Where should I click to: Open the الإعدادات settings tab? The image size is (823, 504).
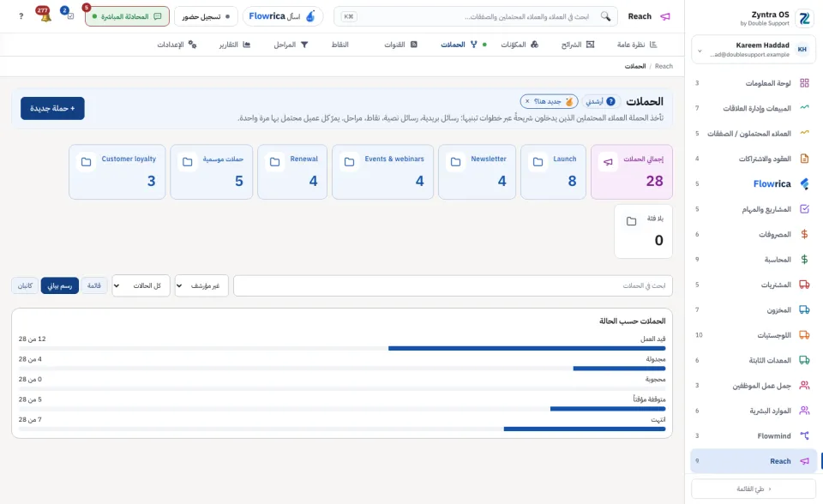click(x=177, y=45)
